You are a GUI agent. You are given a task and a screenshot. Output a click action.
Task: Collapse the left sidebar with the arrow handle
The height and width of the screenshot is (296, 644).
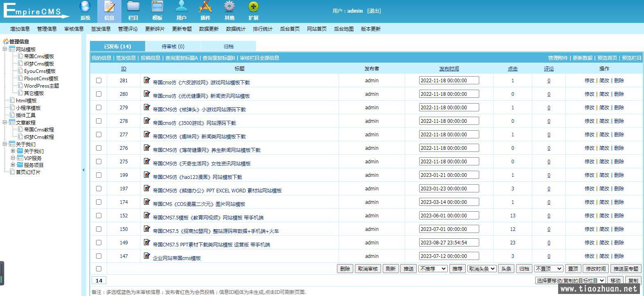tap(83, 170)
